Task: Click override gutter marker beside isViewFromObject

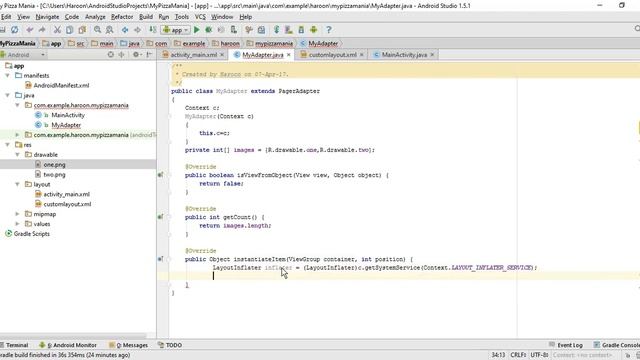Action: click(x=160, y=175)
